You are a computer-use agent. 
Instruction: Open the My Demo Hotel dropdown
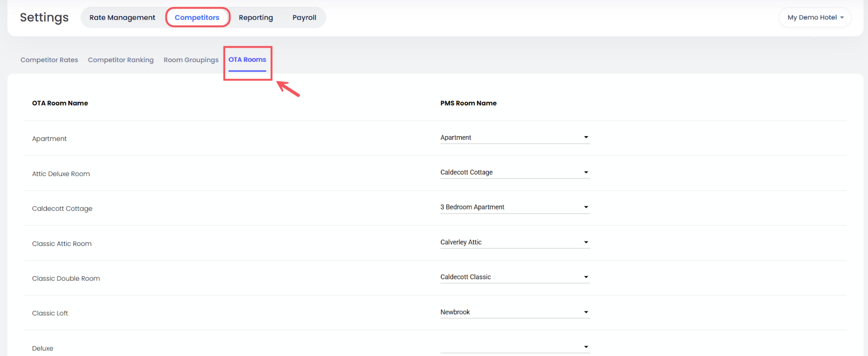pyautogui.click(x=814, y=17)
